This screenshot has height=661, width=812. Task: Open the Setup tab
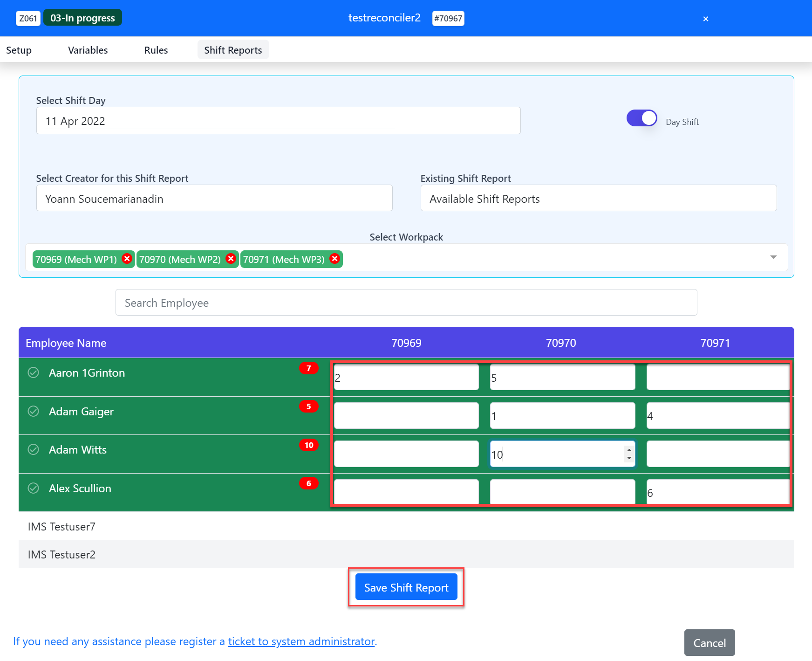19,50
